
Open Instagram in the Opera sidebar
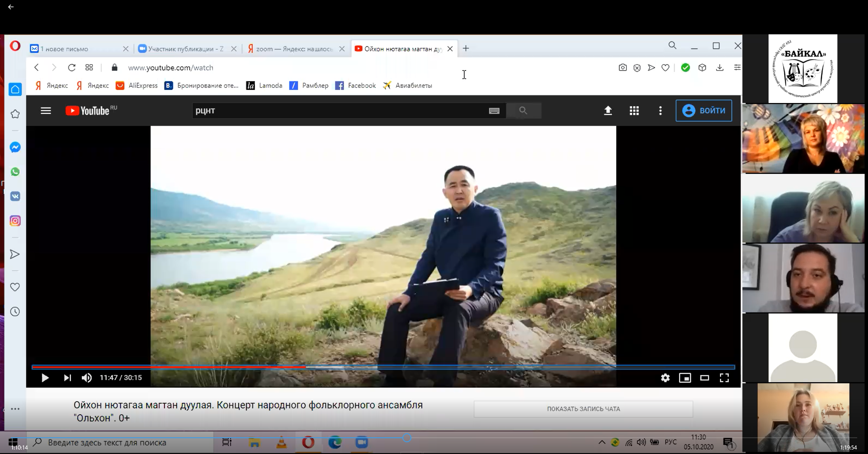pyautogui.click(x=15, y=221)
